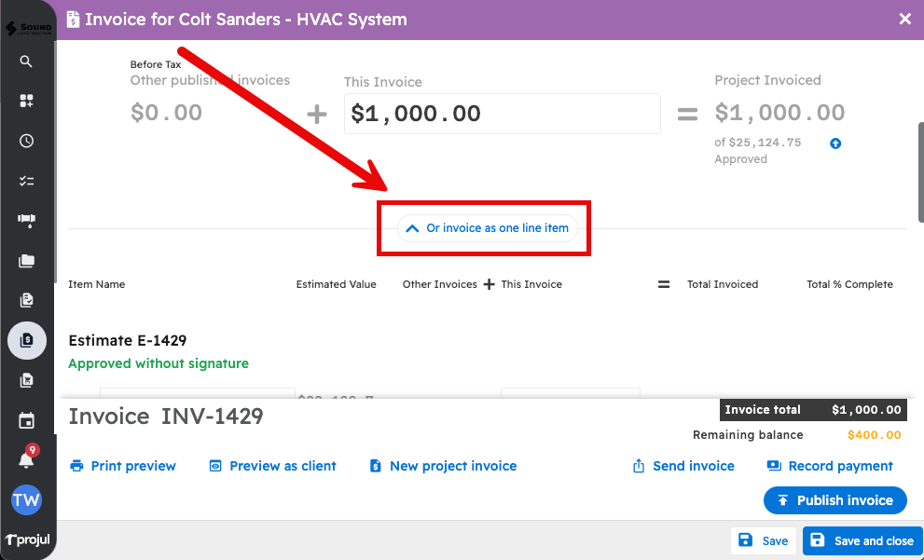The image size is (924, 560).
Task: Click the Save and close button
Action: tap(862, 540)
